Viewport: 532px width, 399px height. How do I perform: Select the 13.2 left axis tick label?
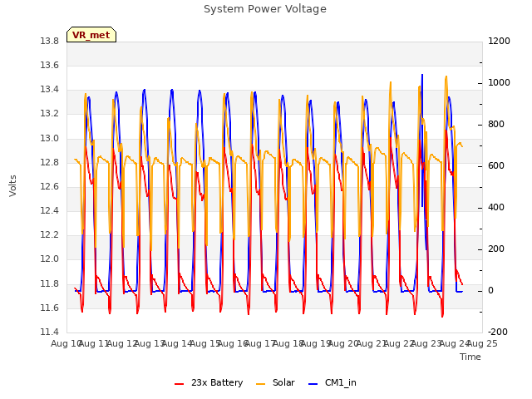[x=50, y=114]
